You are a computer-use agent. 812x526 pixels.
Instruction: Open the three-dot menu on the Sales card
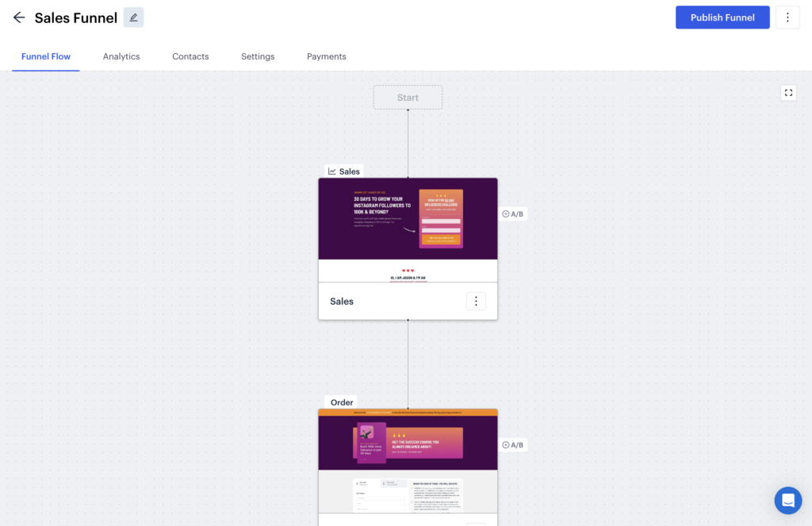tap(476, 301)
